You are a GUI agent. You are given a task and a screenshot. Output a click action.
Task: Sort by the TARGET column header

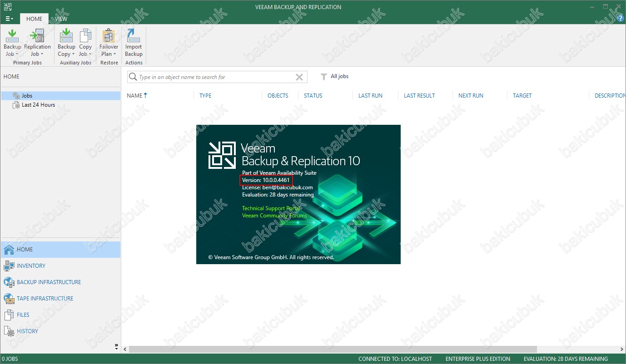click(x=522, y=96)
